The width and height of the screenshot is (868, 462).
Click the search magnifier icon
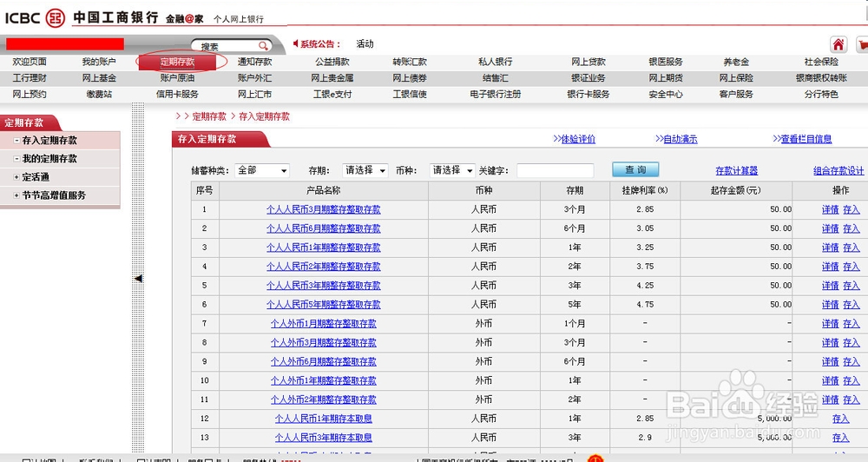click(264, 46)
